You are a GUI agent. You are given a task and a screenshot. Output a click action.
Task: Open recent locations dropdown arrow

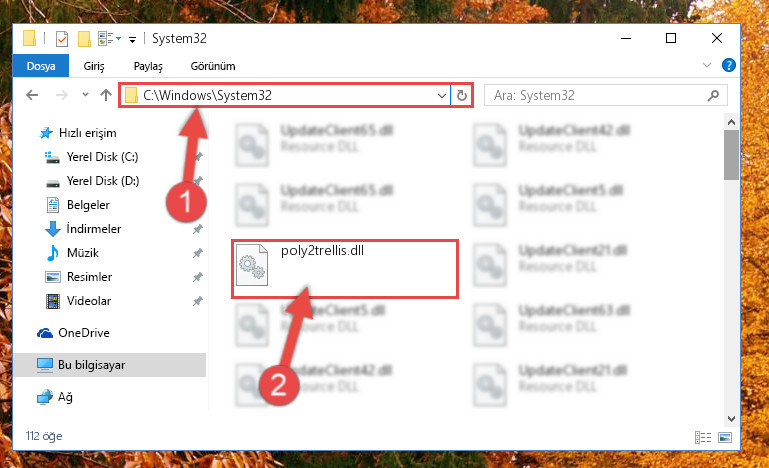85,95
